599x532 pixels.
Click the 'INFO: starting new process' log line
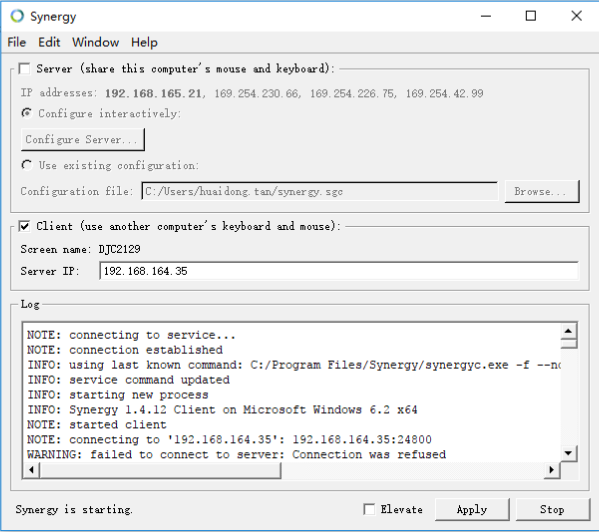tap(118, 395)
